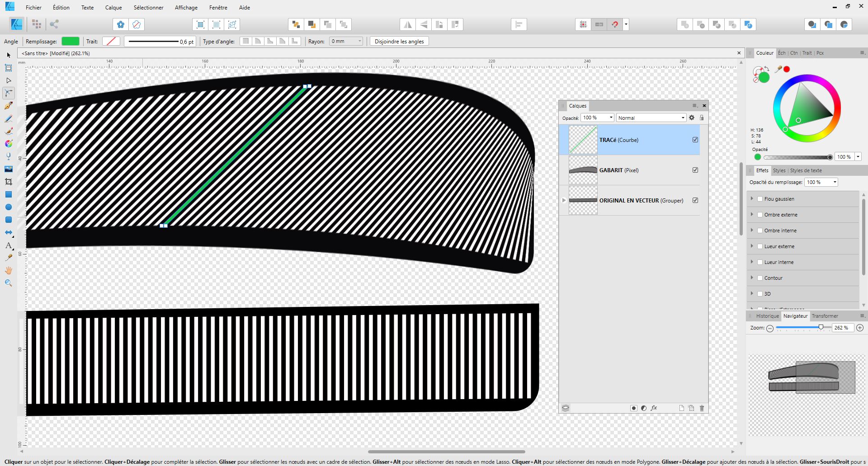The width and height of the screenshot is (868, 466).
Task: Select the Pen tool in the toolbar
Action: pos(8,106)
